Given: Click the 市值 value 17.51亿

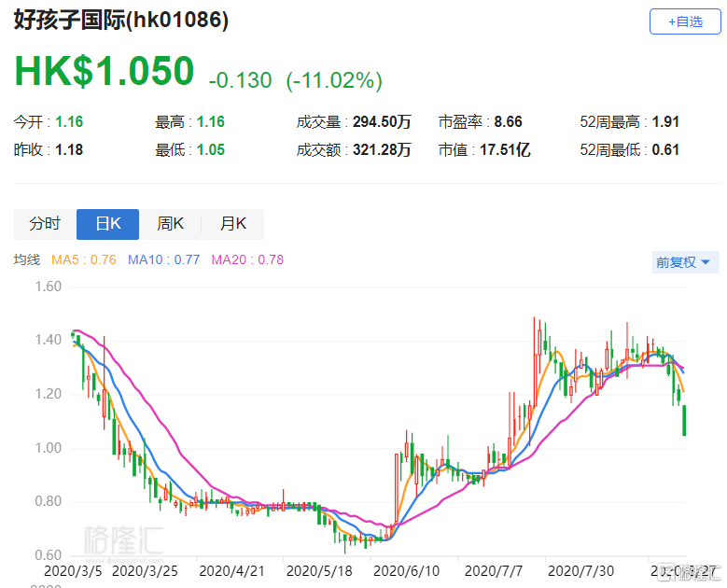Looking at the screenshot, I should (x=505, y=149).
